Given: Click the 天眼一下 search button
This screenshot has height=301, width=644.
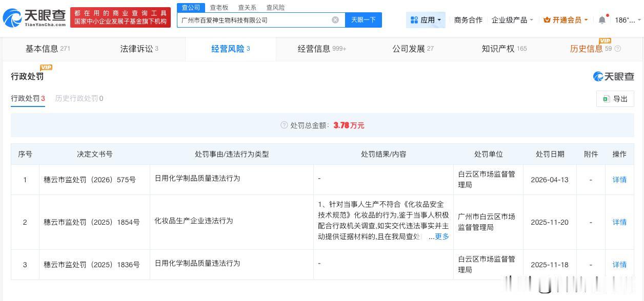Looking at the screenshot, I should (364, 20).
